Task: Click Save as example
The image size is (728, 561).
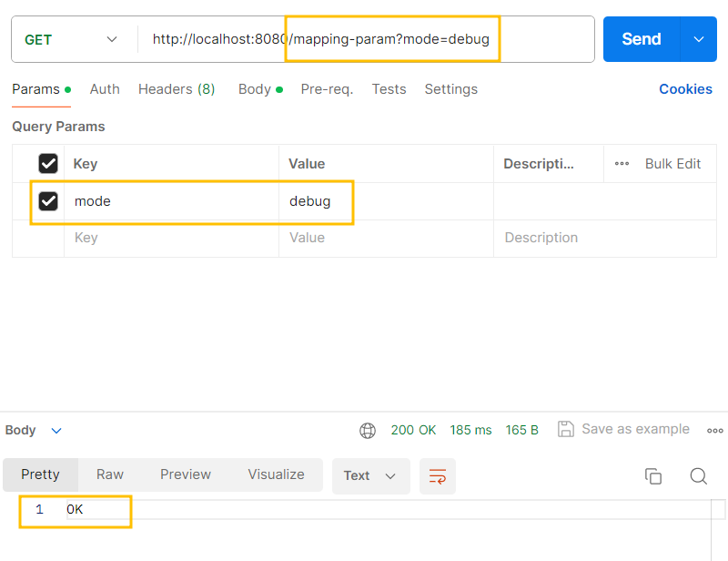Action: pos(623,429)
